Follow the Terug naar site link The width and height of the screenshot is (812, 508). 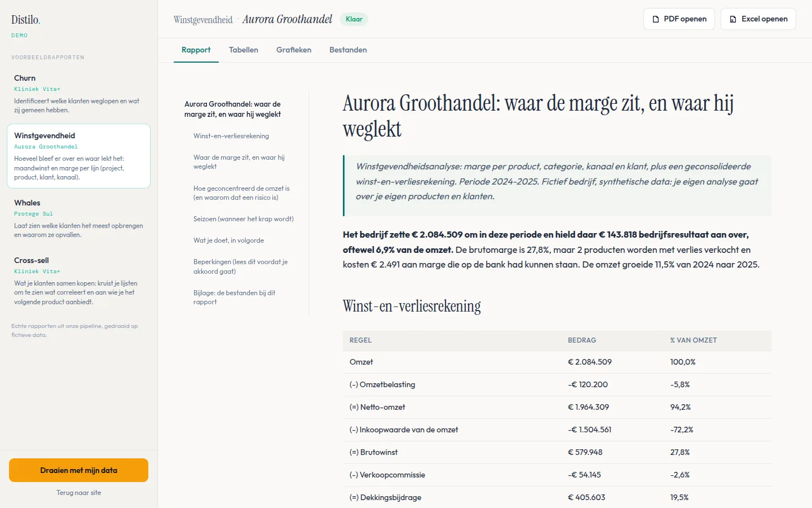[78, 493]
